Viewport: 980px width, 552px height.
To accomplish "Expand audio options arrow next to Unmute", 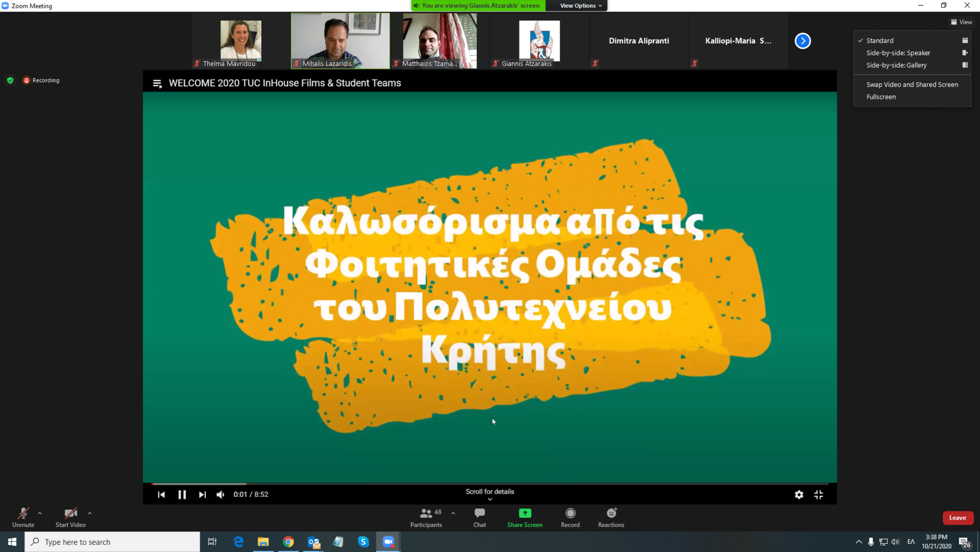I will pyautogui.click(x=40, y=513).
